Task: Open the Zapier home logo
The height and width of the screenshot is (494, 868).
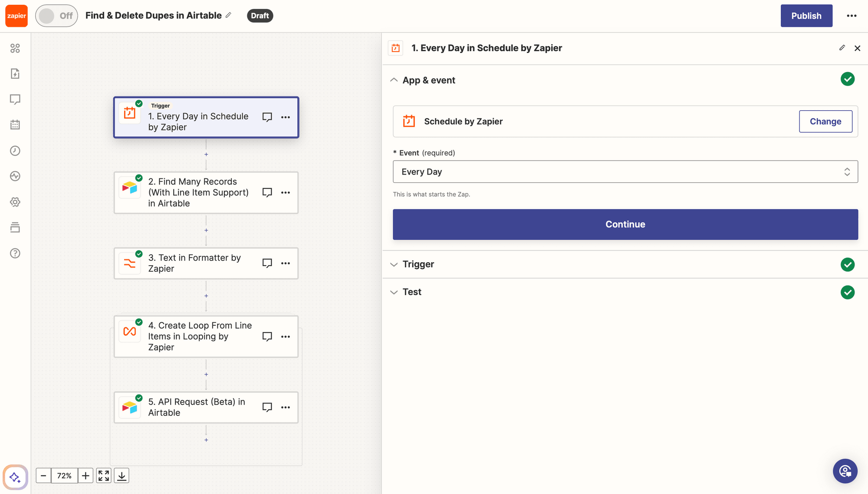Action: tap(16, 16)
